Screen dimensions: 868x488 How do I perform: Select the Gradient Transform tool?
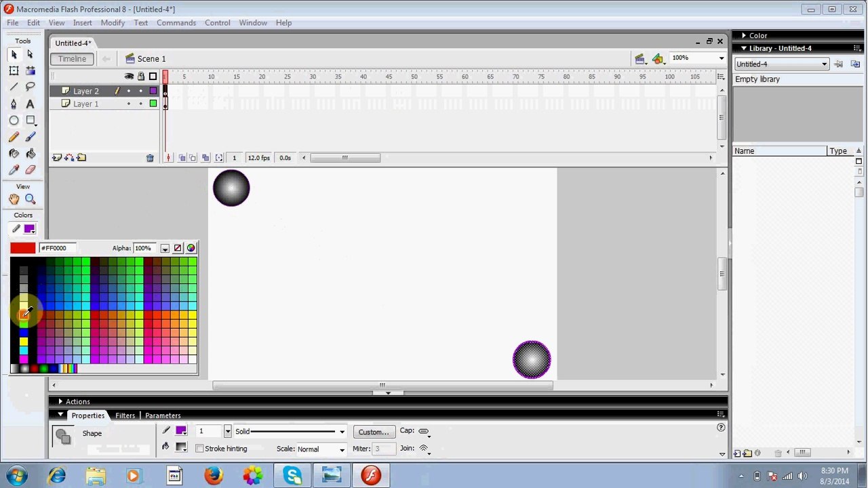pos(30,70)
